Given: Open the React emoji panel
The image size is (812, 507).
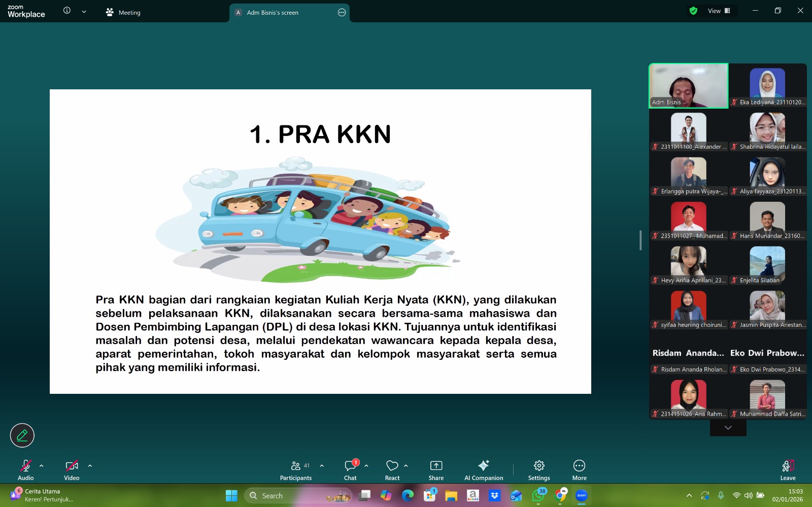Looking at the screenshot, I should click(392, 469).
